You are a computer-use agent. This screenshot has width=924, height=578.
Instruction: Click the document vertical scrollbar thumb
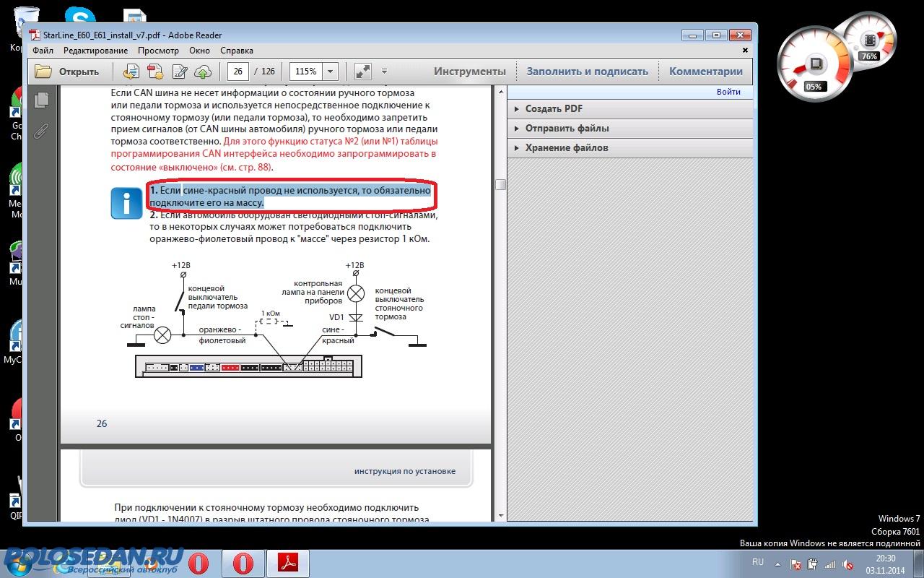500,185
